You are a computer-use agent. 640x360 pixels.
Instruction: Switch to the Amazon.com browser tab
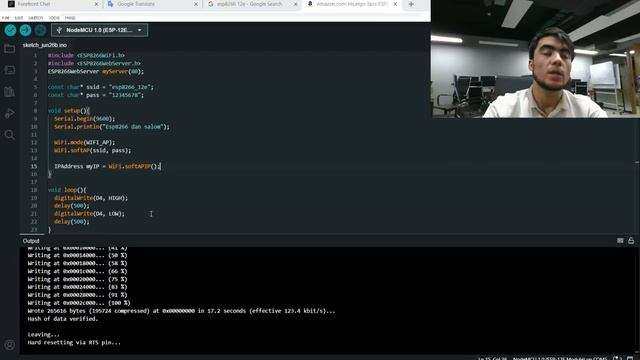click(x=351, y=4)
